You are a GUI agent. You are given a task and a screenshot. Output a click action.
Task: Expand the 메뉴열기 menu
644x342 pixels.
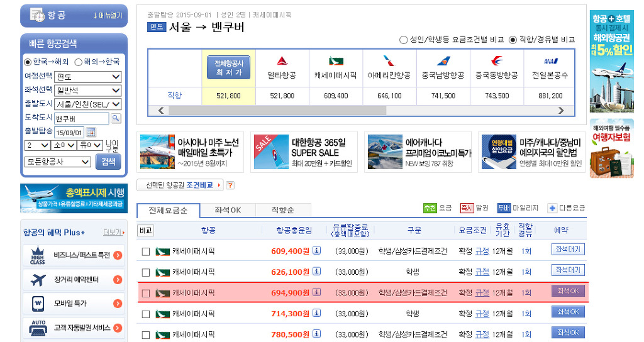(108, 16)
